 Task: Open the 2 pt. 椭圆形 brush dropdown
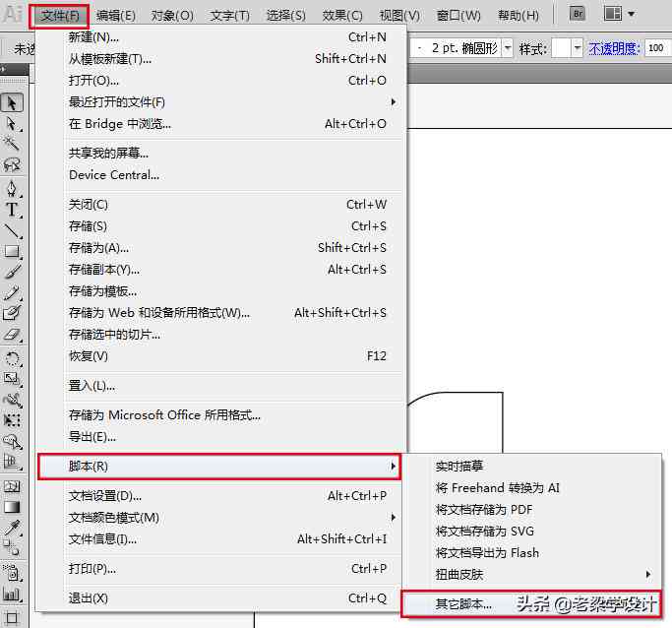(x=508, y=48)
